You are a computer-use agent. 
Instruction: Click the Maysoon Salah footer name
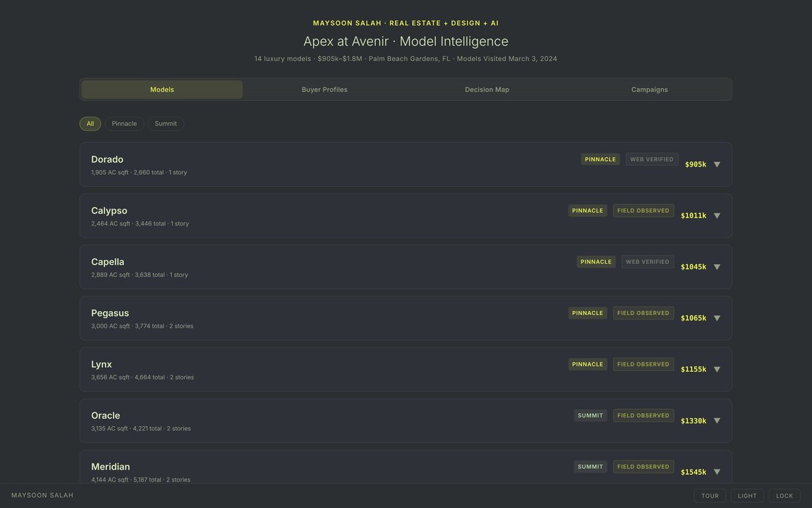point(43,495)
